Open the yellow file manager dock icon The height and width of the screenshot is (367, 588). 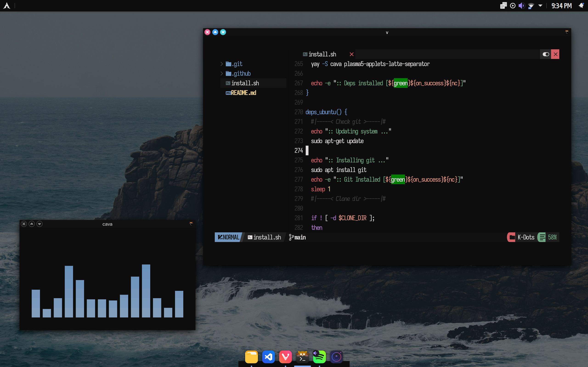point(251,357)
